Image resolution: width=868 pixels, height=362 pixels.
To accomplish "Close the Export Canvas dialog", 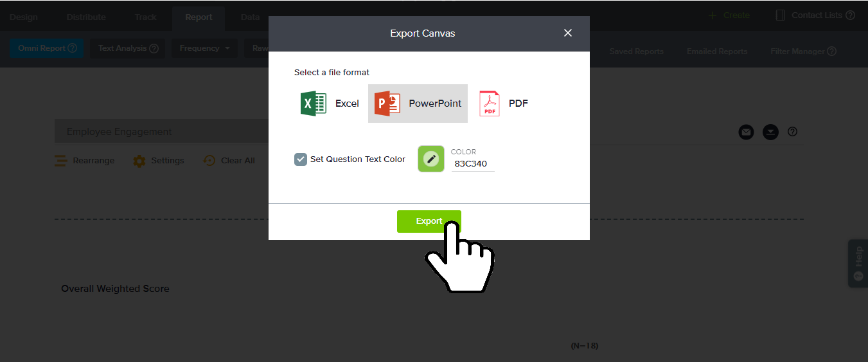I will click(567, 33).
